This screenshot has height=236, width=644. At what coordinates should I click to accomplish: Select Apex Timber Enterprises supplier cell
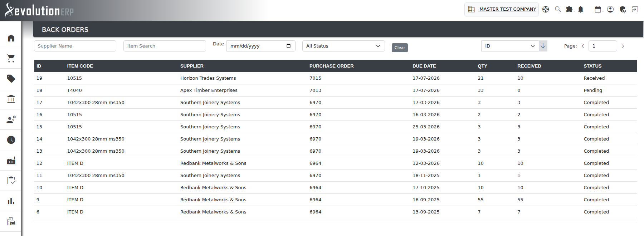[209, 90]
